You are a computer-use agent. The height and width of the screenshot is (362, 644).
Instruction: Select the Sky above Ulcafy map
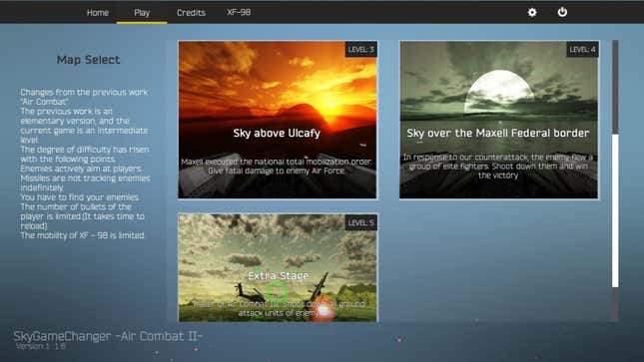[x=278, y=120]
